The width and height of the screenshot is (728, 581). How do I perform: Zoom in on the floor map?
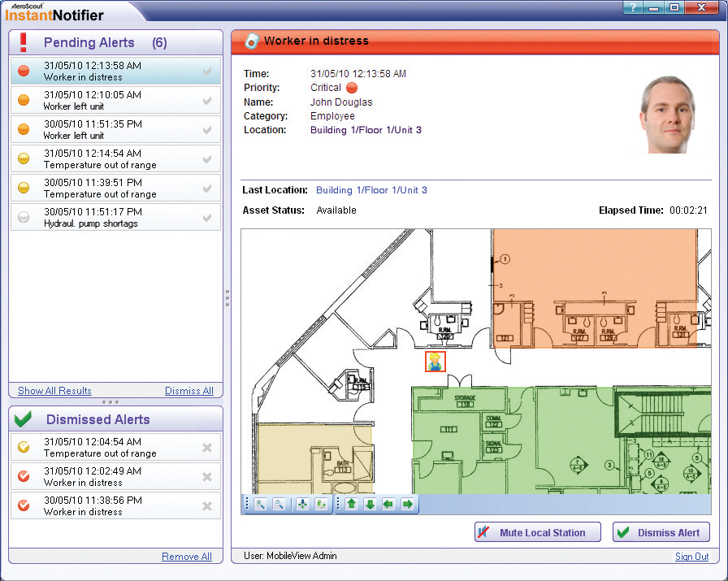click(x=261, y=505)
